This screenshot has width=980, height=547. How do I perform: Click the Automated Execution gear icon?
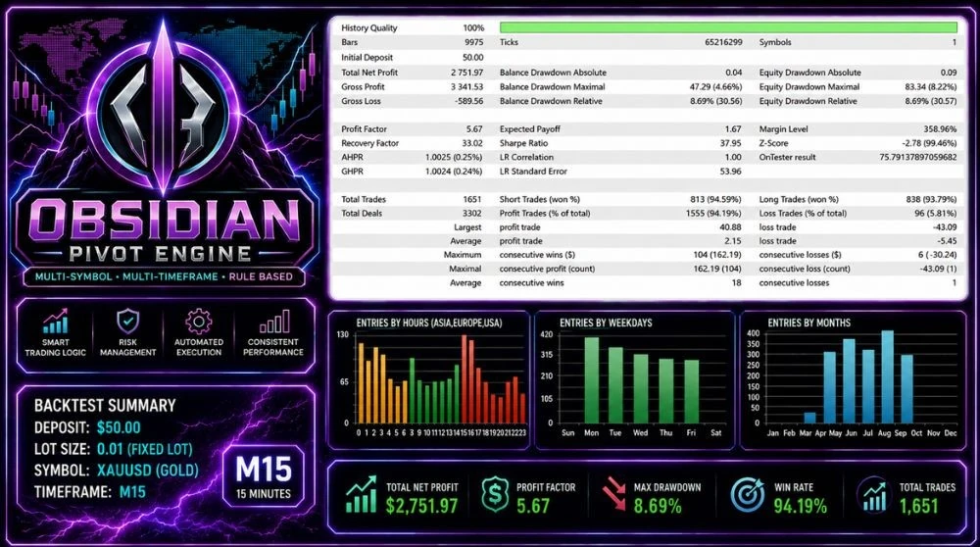(x=199, y=322)
